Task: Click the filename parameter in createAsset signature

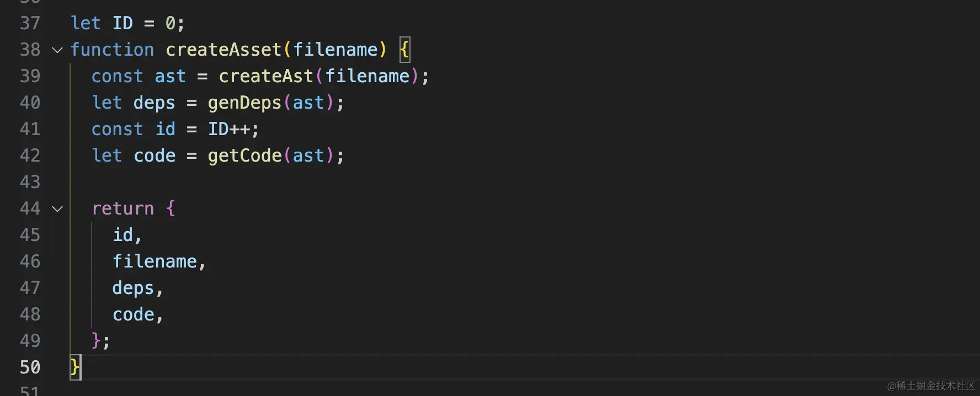Action: coord(335,50)
